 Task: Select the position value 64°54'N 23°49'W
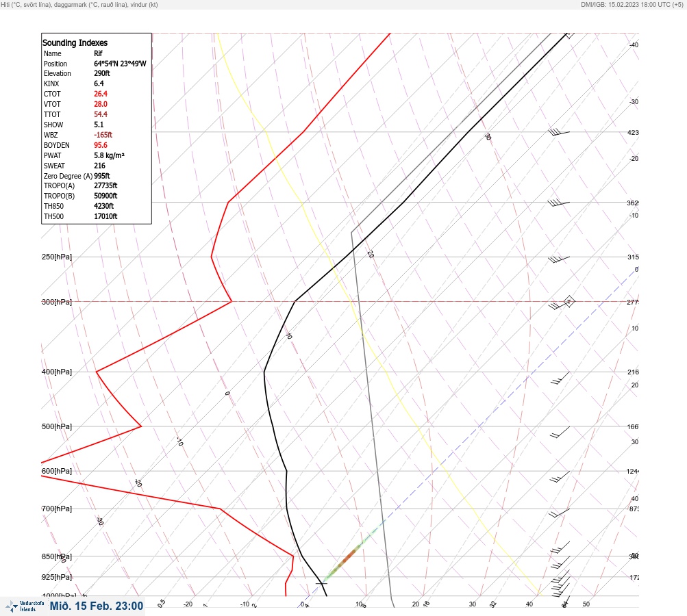coord(120,64)
